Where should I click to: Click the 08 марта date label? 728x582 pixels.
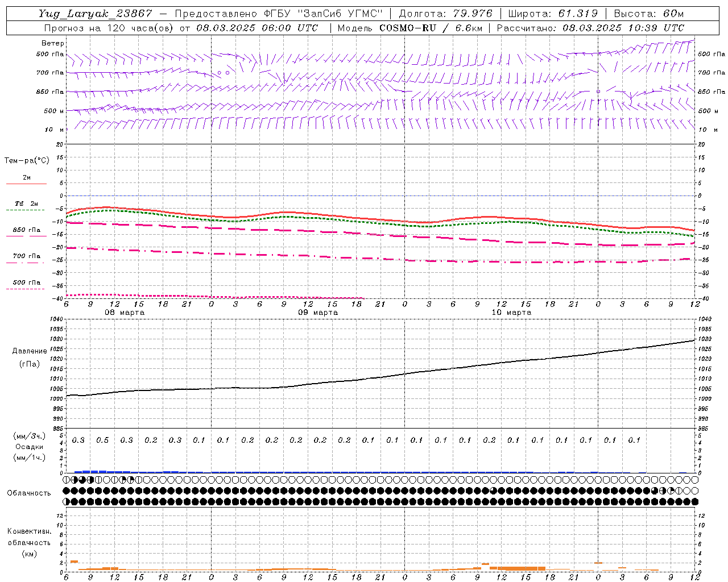[125, 313]
